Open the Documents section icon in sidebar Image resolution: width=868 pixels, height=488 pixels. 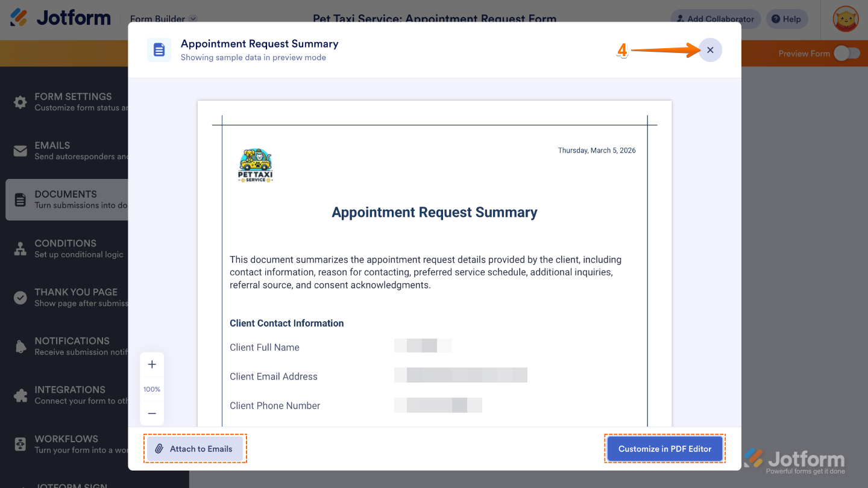20,199
